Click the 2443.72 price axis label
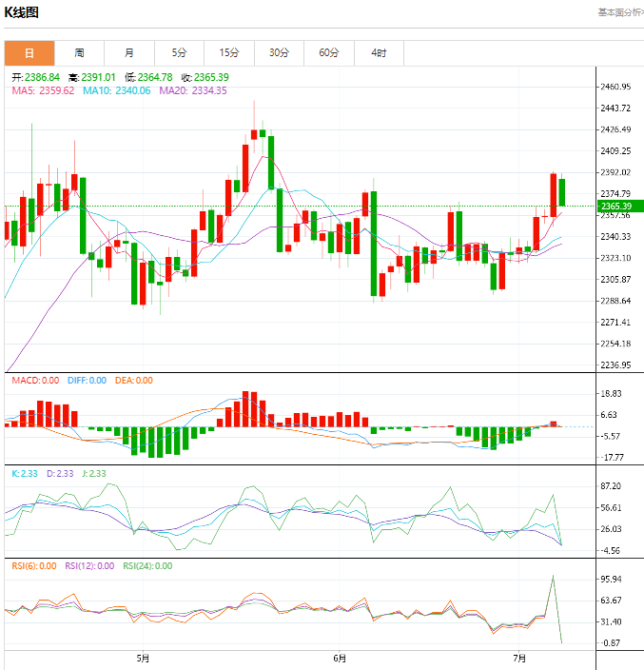The image size is (644, 670). [615, 108]
